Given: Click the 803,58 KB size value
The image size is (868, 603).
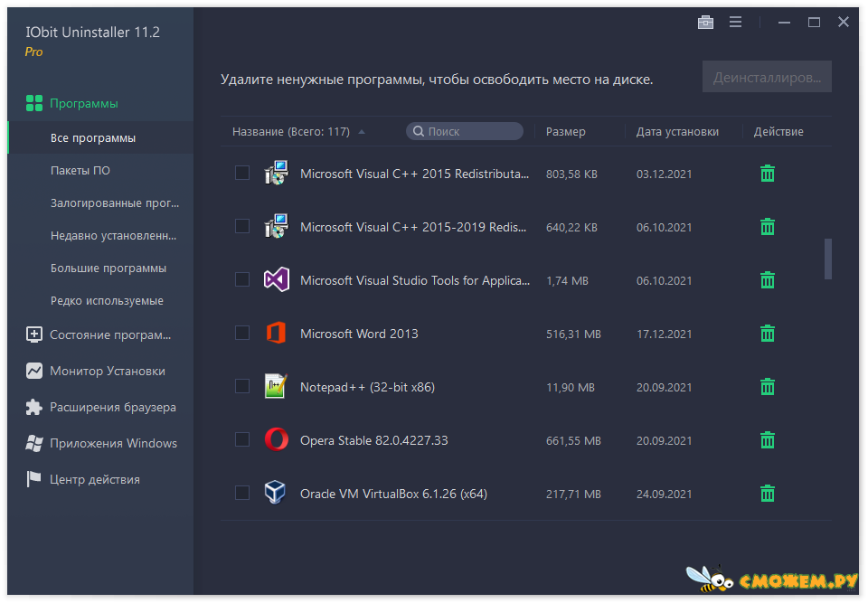Looking at the screenshot, I should [571, 174].
